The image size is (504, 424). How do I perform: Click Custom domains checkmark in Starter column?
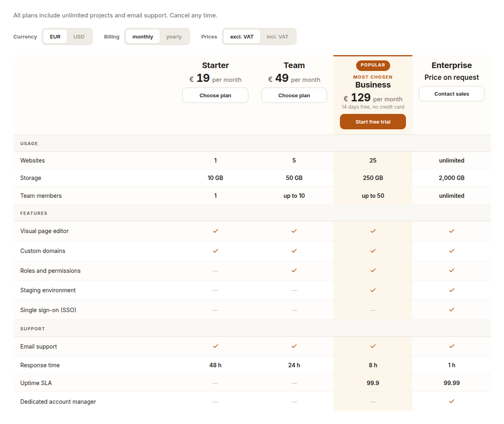(216, 251)
